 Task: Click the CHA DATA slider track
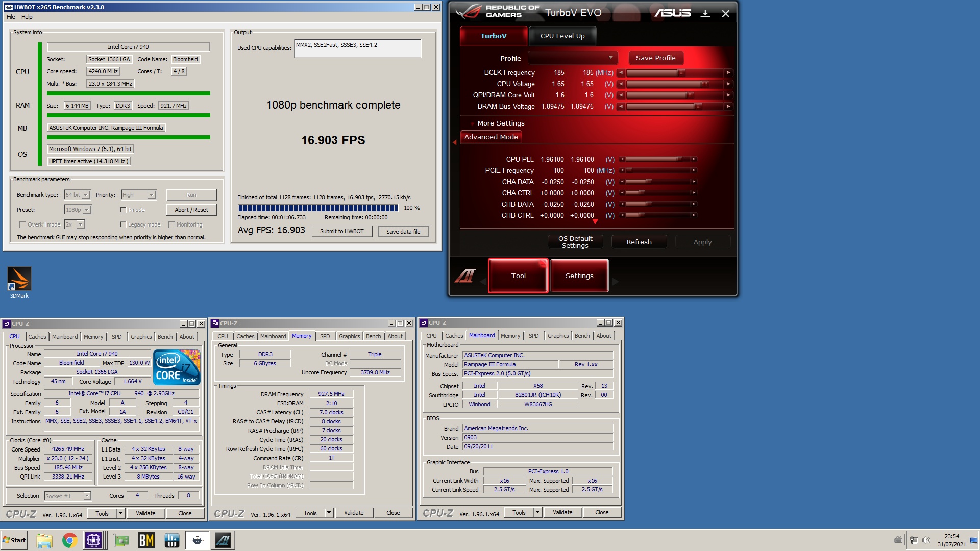pyautogui.click(x=658, y=182)
